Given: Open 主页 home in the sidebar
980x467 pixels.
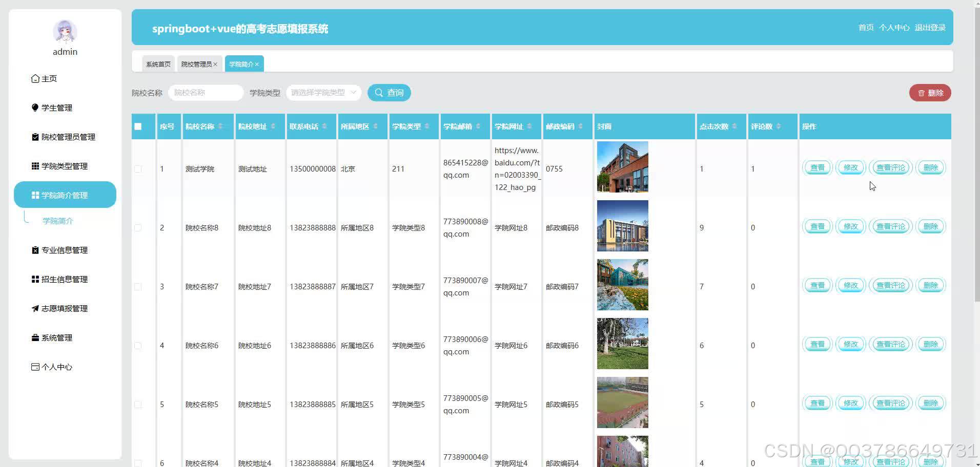Looking at the screenshot, I should (x=44, y=78).
